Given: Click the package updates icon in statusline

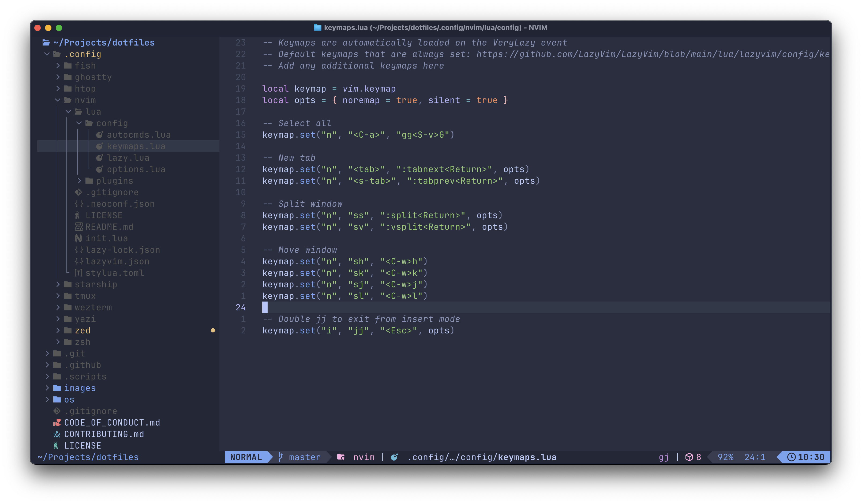Looking at the screenshot, I should click(x=689, y=457).
